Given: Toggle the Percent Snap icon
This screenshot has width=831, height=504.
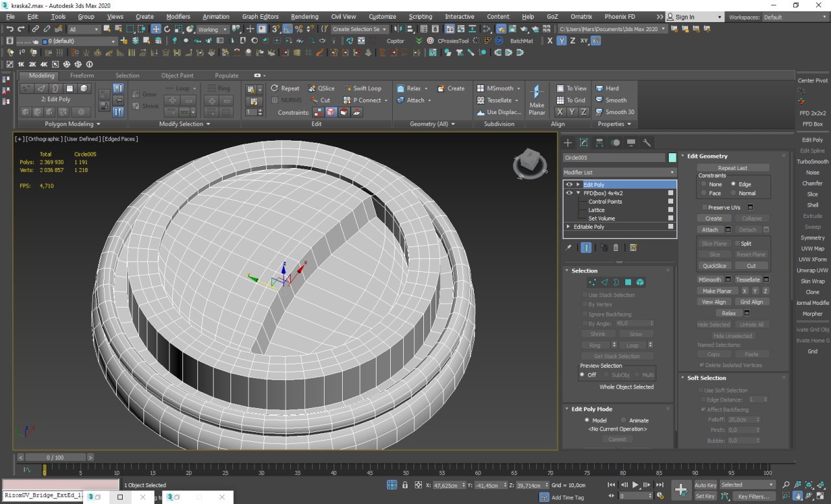Looking at the screenshot, I should coord(299,29).
